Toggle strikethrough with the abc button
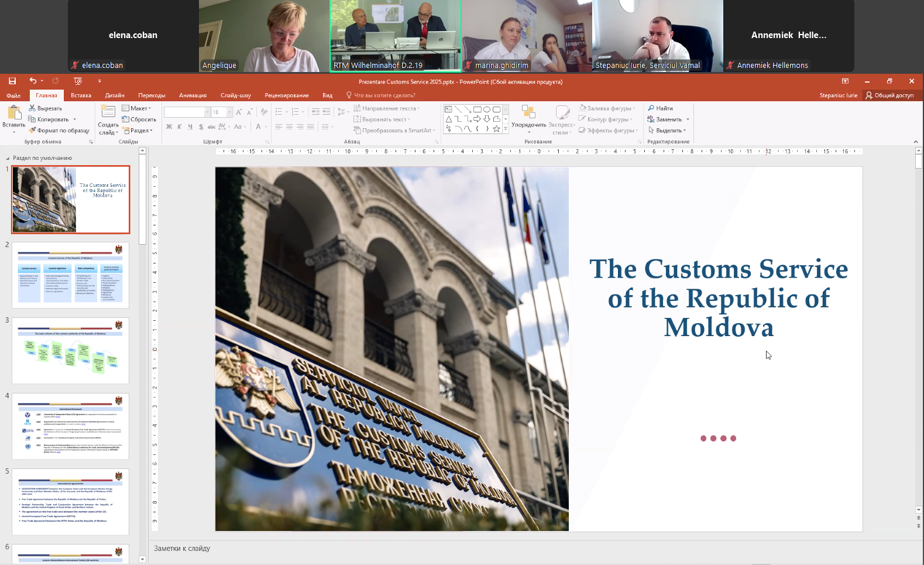Viewport: 924px width, 565px height. (x=211, y=126)
